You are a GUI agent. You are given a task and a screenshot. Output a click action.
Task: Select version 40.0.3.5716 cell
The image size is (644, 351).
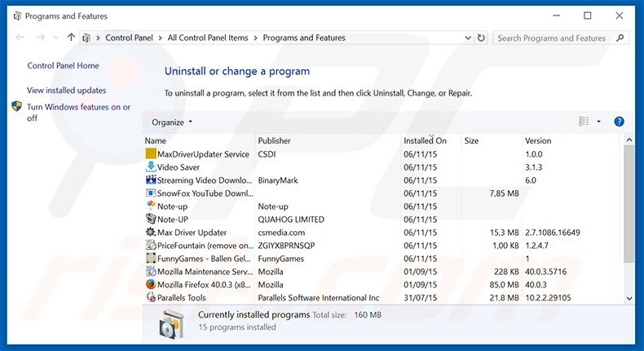(545, 272)
